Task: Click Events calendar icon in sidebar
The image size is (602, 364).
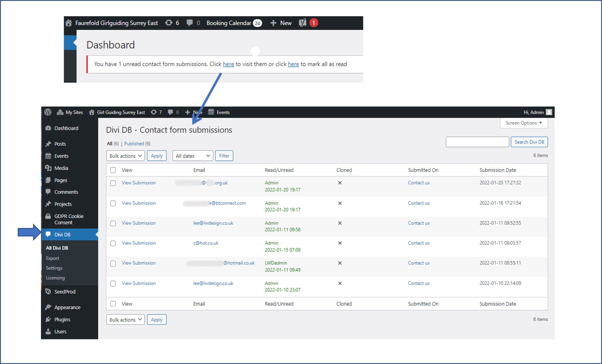Action: pyautogui.click(x=48, y=156)
